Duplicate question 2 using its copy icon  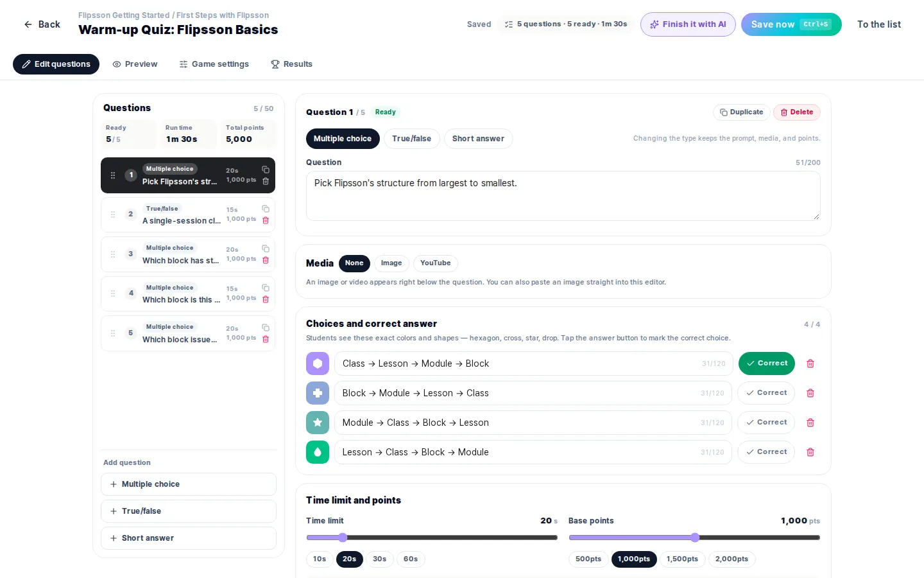(x=266, y=209)
